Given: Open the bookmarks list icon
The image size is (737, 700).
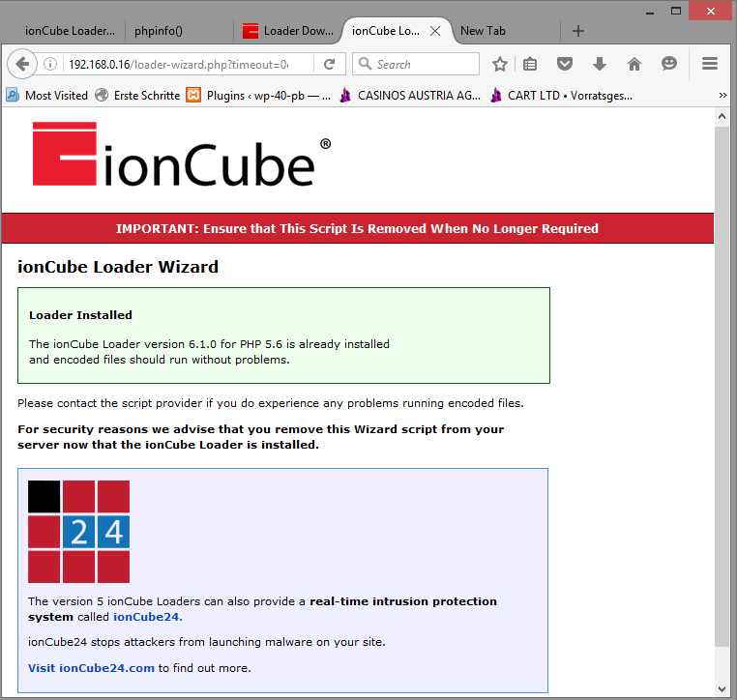Looking at the screenshot, I should click(530, 64).
